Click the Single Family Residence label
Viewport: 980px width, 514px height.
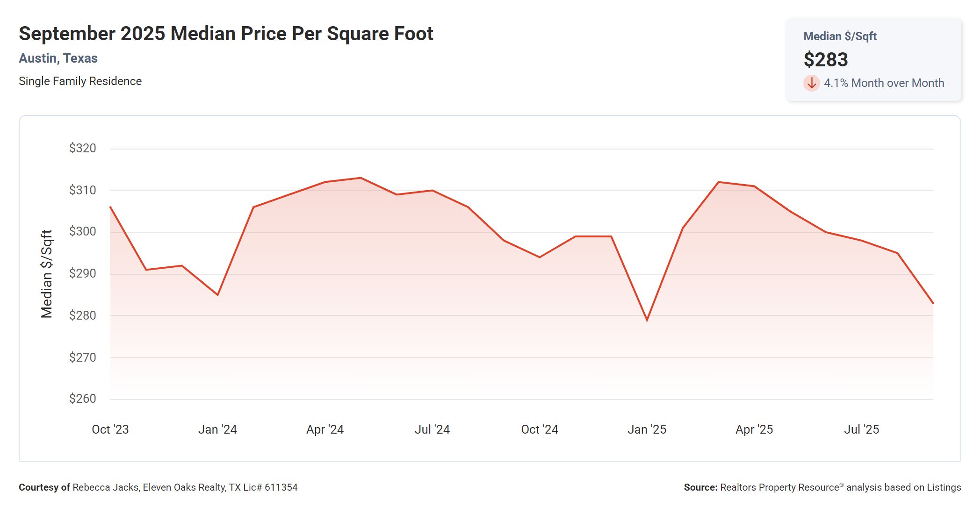click(x=80, y=81)
